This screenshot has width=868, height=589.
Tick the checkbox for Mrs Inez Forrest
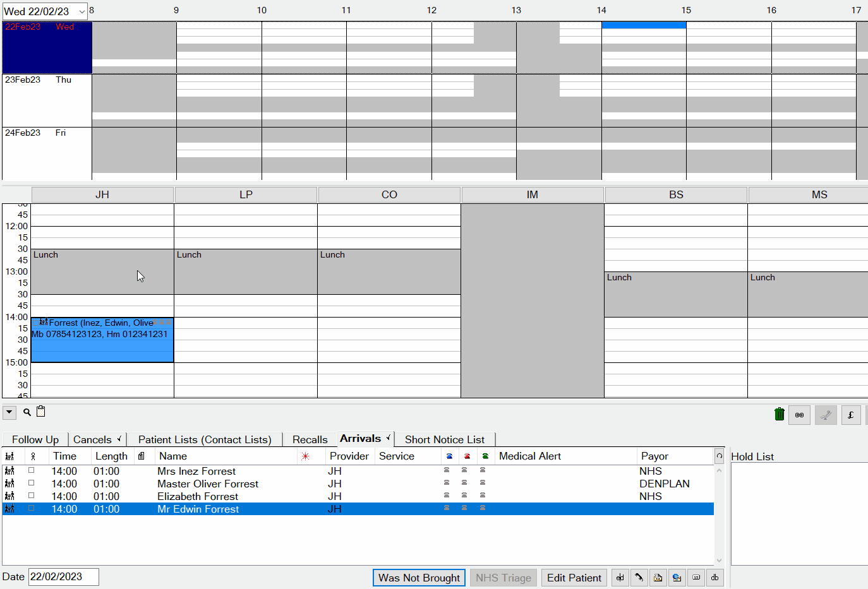tap(32, 471)
